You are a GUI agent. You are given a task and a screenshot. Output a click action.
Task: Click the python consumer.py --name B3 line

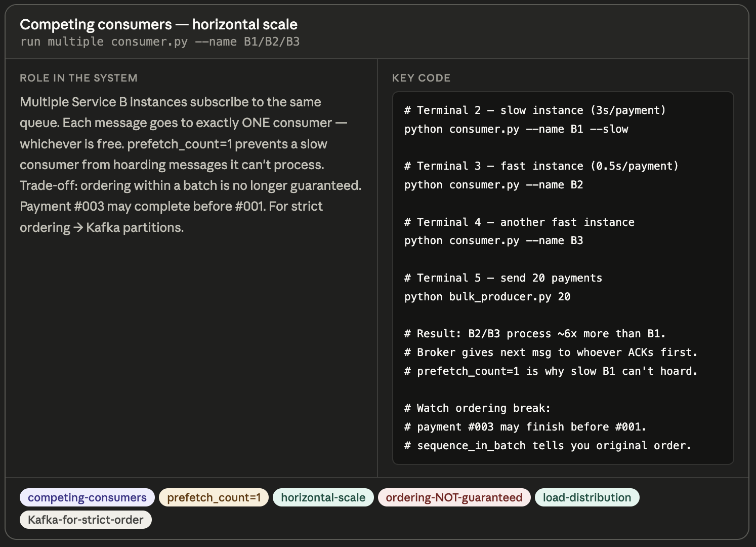pyautogui.click(x=493, y=241)
